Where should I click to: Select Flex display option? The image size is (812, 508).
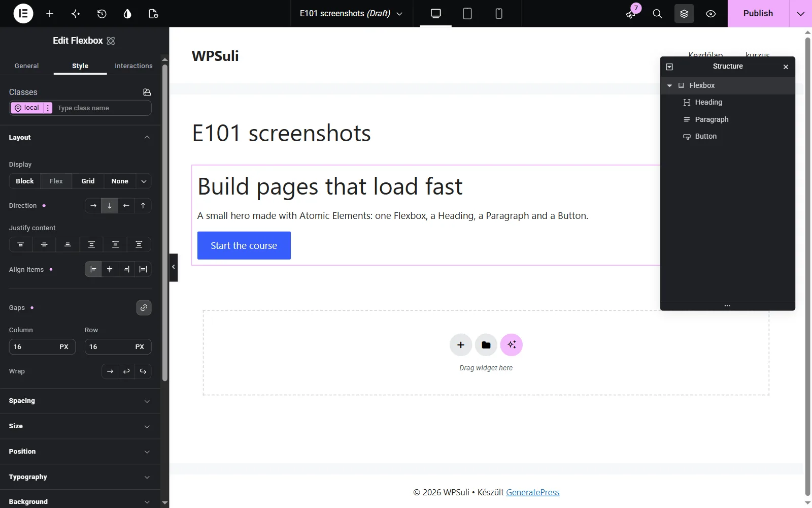[x=56, y=181]
